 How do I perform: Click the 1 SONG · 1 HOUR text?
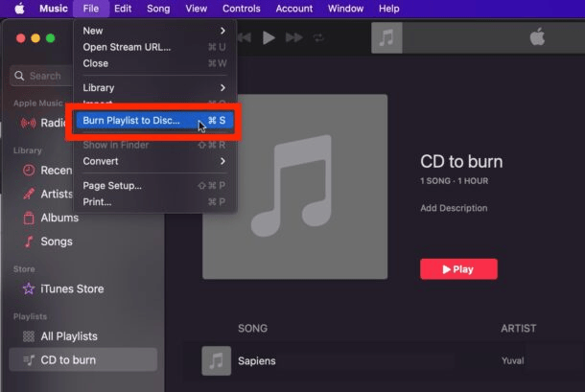454,181
